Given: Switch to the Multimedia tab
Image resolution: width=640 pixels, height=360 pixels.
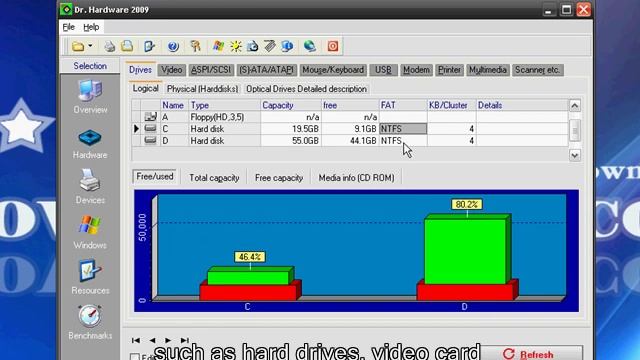Looking at the screenshot, I should coord(488,70).
